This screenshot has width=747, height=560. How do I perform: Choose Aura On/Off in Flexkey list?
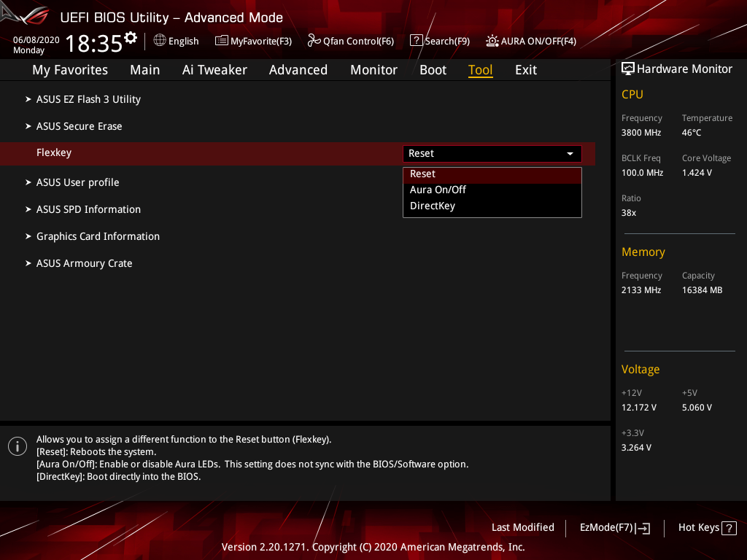492,190
